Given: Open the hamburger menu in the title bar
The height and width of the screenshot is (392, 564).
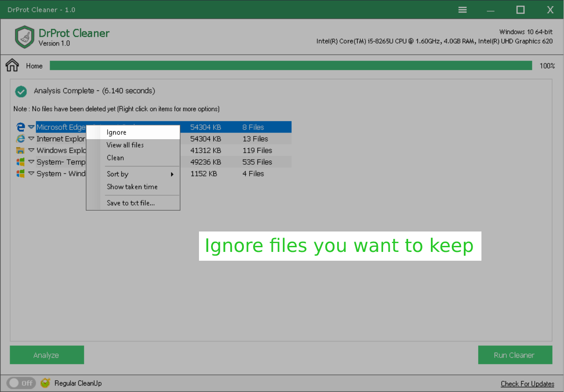Looking at the screenshot, I should tap(462, 10).
